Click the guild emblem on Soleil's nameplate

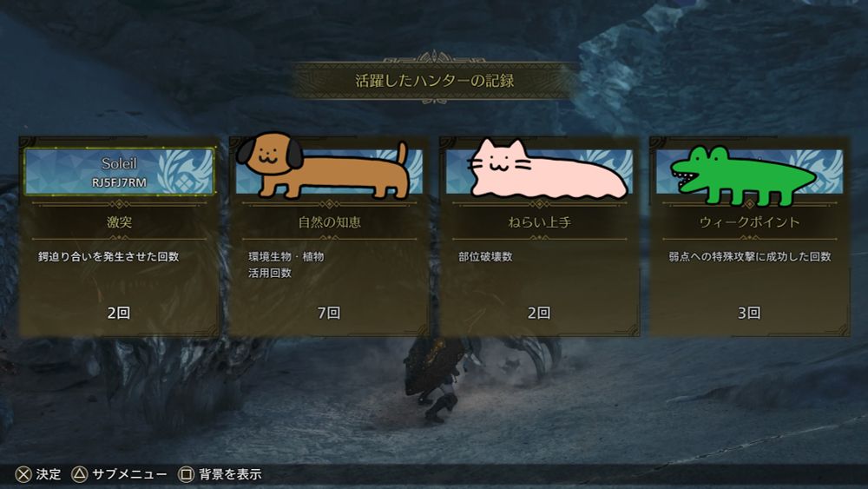pyautogui.click(x=185, y=172)
